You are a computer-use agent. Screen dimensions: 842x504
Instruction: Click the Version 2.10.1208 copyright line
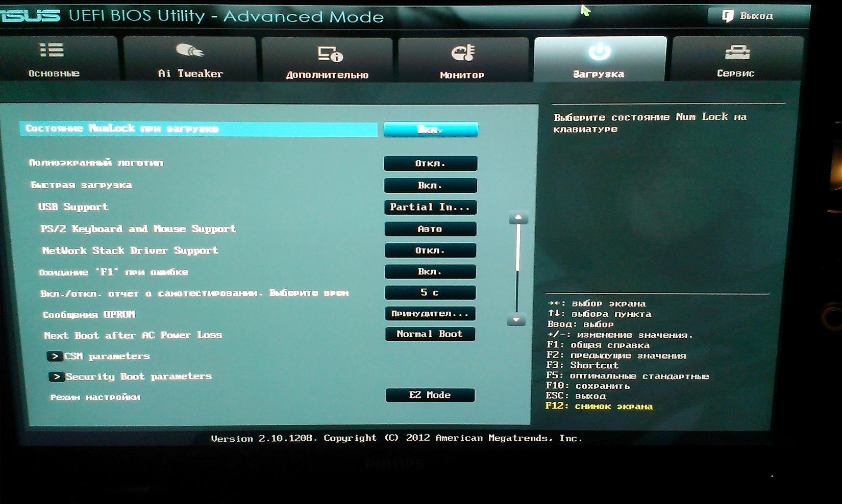(397, 438)
